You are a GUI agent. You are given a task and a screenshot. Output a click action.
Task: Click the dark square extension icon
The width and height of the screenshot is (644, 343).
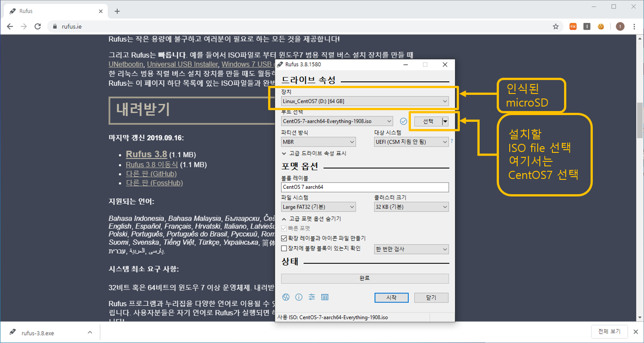pyautogui.click(x=587, y=27)
